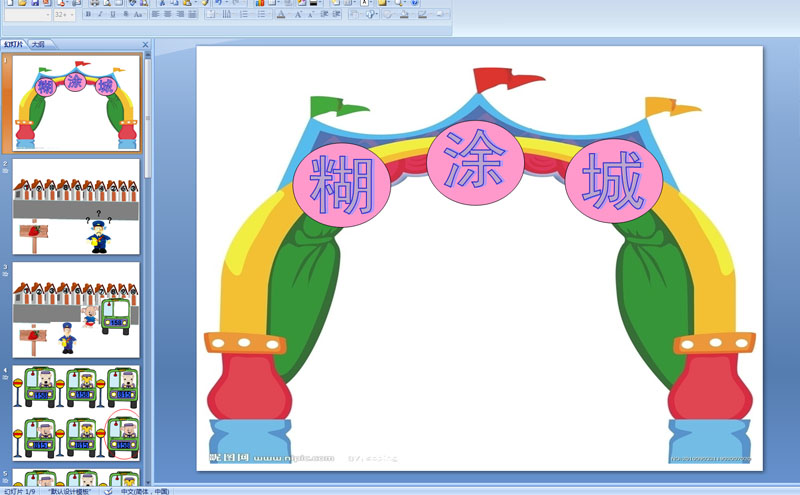Select slide 3 thumbnail with bus and pig

(76, 310)
